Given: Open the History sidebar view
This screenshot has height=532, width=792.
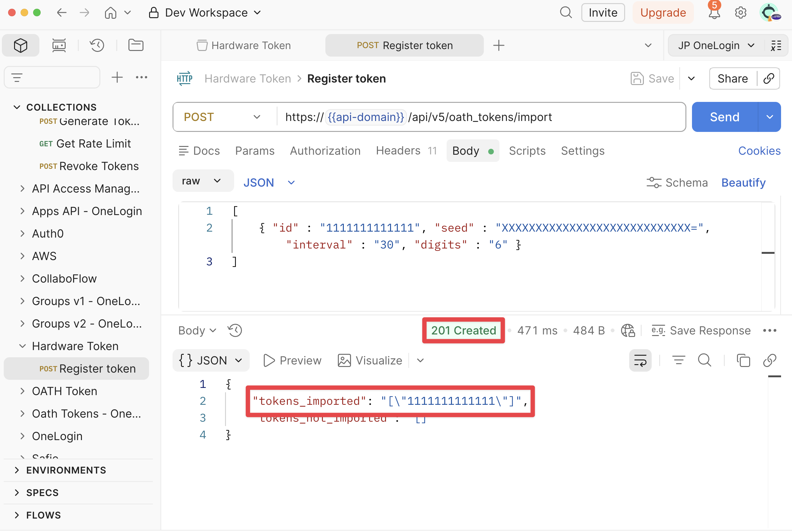Looking at the screenshot, I should point(97,45).
